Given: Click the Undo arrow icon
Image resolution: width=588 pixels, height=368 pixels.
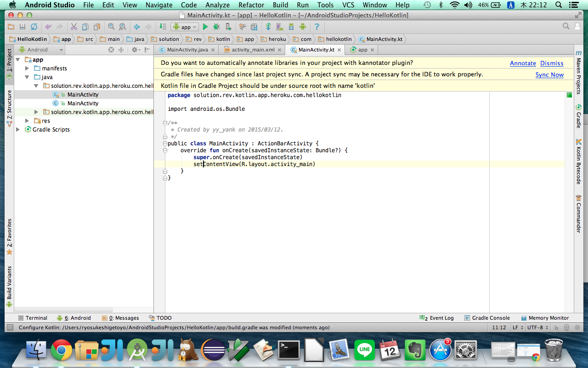Looking at the screenshot, I should 48,27.
